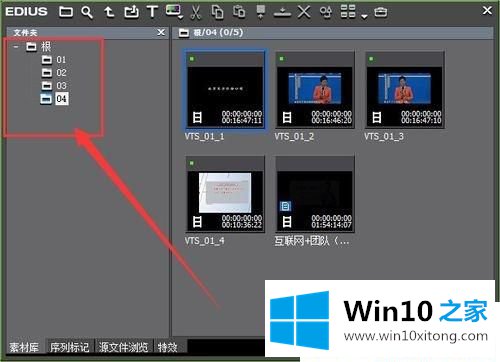Switch to the 序列标记 tab
Screen dimensions: 500x362
pos(70,347)
